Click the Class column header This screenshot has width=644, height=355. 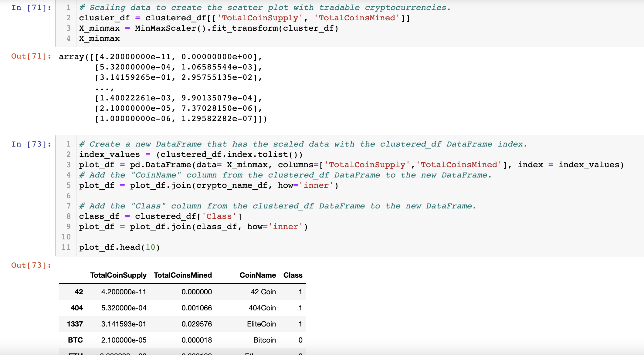coord(293,275)
